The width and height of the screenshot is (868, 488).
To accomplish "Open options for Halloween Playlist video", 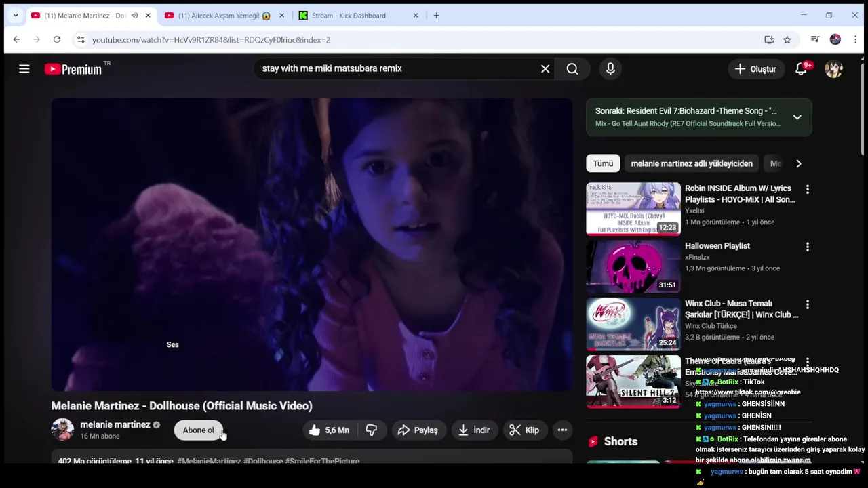I will pos(807,247).
